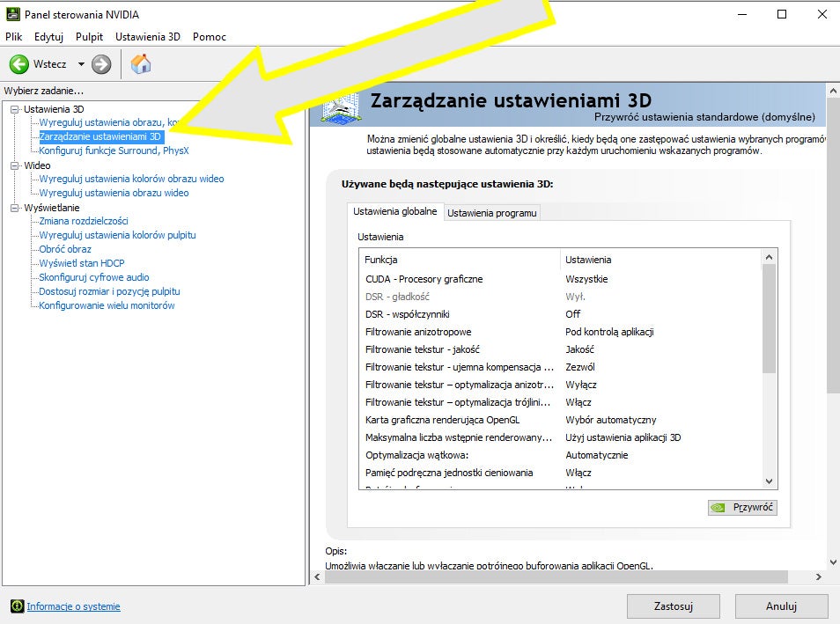Click the system information icon at bottom left
Screen dimensions: 840x624
(x=17, y=606)
